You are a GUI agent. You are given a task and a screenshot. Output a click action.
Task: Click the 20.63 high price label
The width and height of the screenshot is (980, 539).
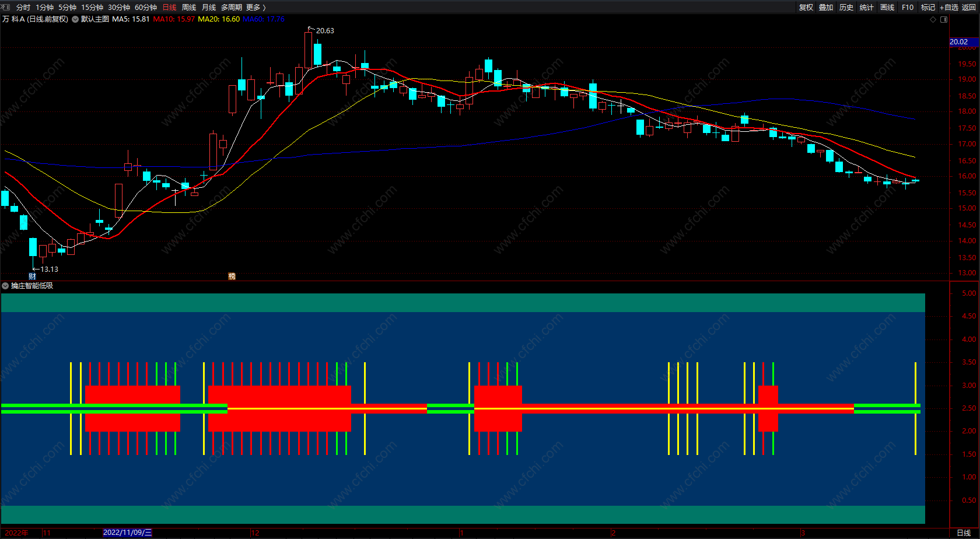[325, 30]
